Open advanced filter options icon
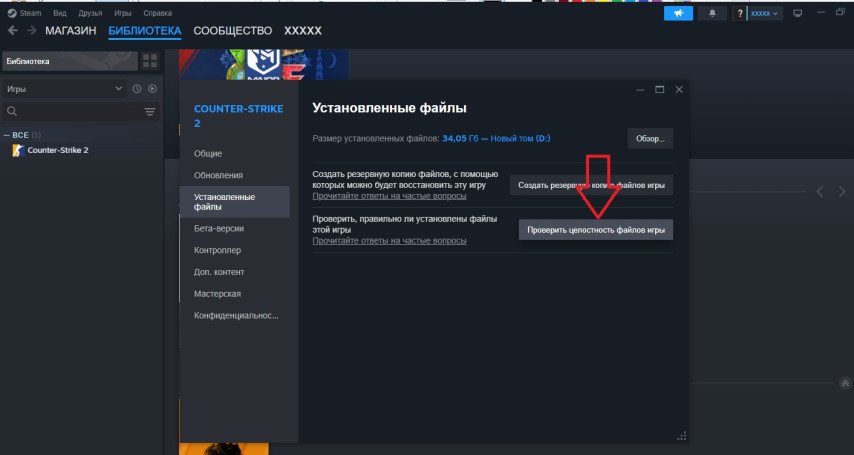Viewport: 854px width, 455px height. point(150,112)
